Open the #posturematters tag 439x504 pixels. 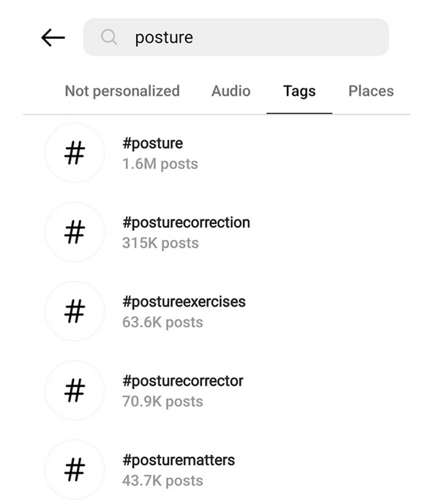click(179, 460)
